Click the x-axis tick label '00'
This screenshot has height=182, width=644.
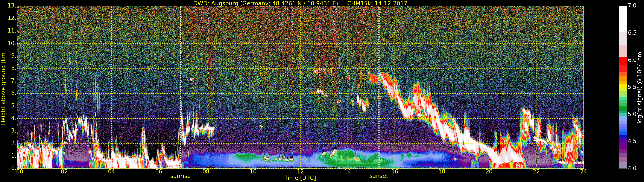click(20, 172)
